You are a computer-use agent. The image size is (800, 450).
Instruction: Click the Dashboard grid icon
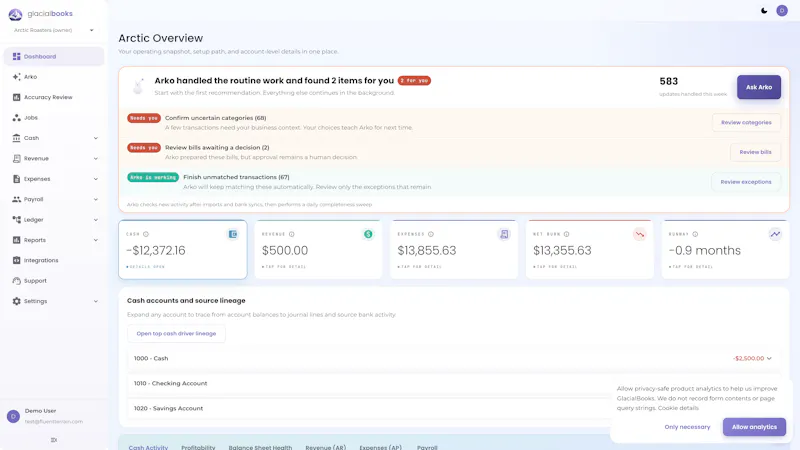(16, 57)
